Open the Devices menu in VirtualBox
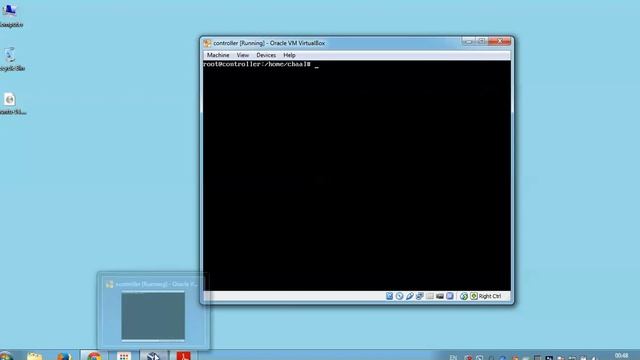The width and height of the screenshot is (640, 360). point(266,55)
